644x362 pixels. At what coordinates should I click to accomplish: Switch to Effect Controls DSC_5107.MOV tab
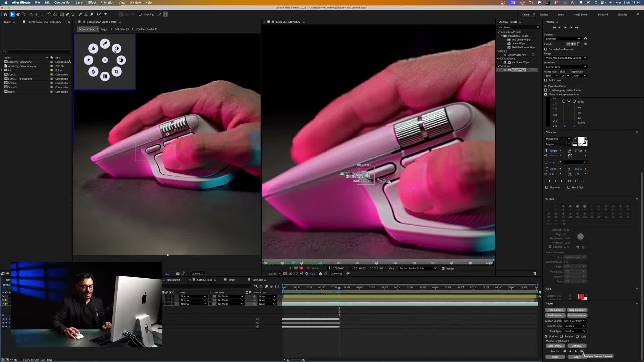tap(44, 22)
